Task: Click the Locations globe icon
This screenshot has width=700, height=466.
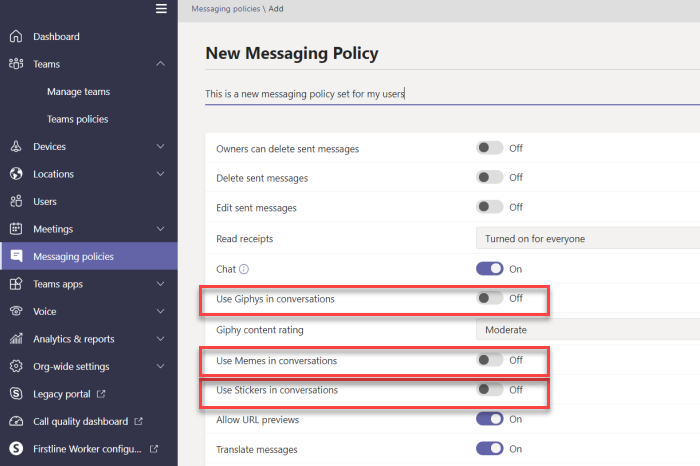Action: tap(16, 174)
